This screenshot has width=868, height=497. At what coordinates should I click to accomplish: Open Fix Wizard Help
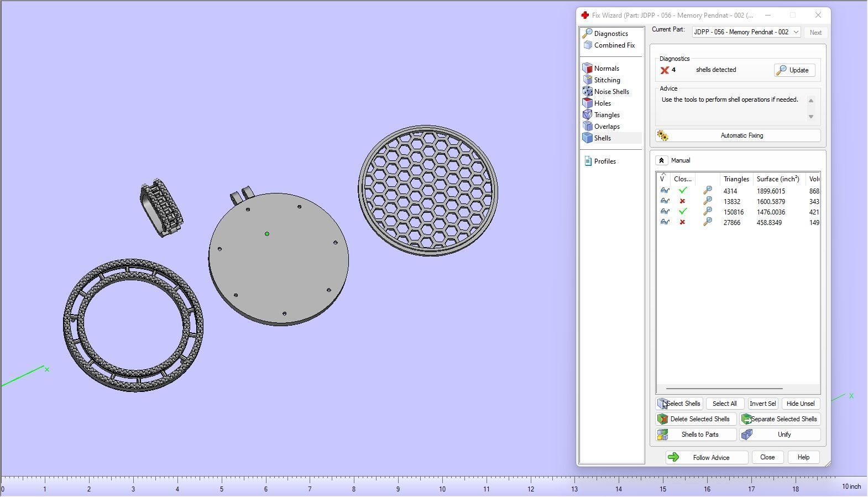(x=803, y=458)
